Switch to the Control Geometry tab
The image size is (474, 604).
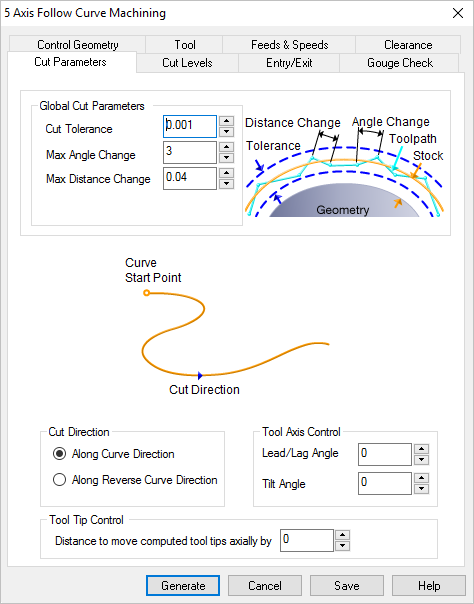pos(77,45)
